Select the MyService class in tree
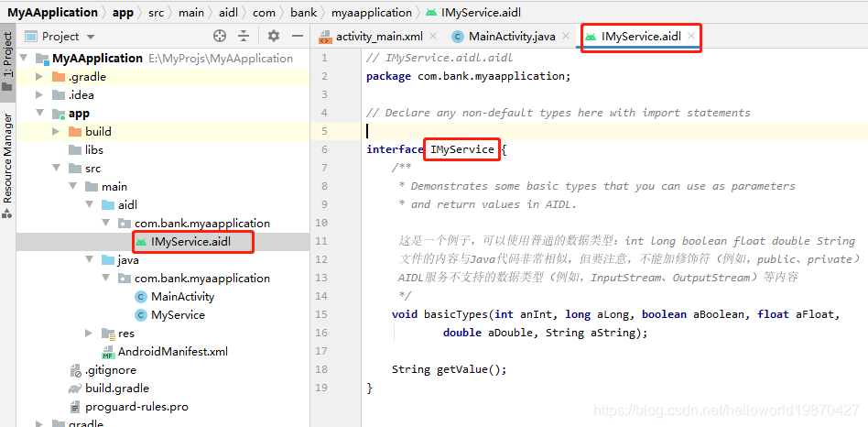The height and width of the screenshot is (427, 868). (x=178, y=314)
